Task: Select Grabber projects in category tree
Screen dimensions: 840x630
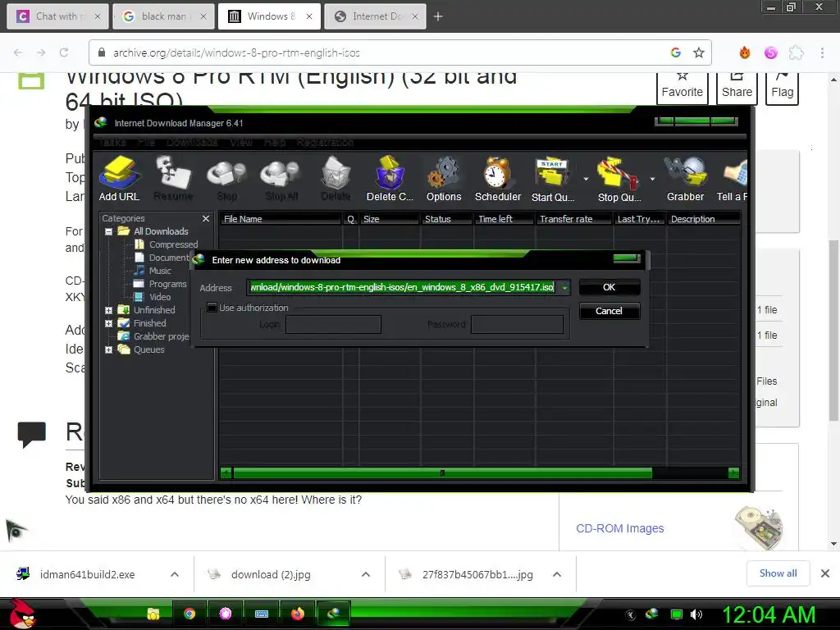Action: (153, 336)
